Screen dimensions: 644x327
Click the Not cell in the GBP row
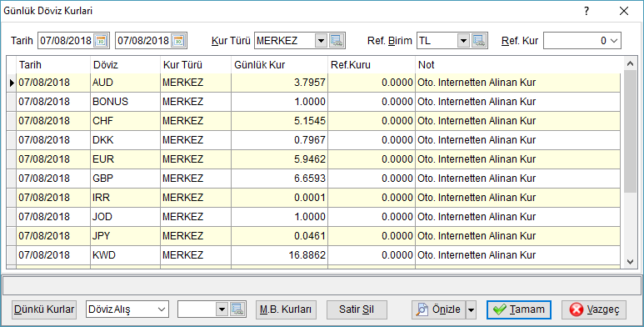518,179
